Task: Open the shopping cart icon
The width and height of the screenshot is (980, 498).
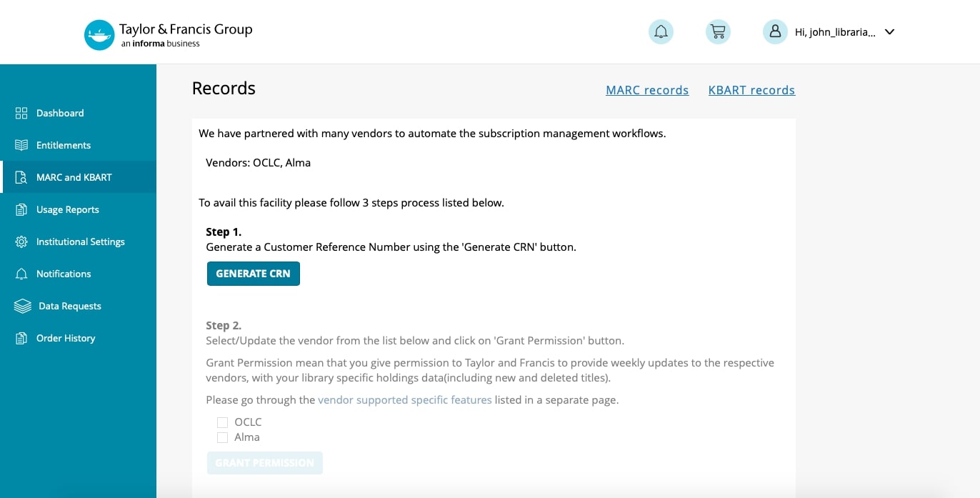Action: click(718, 31)
